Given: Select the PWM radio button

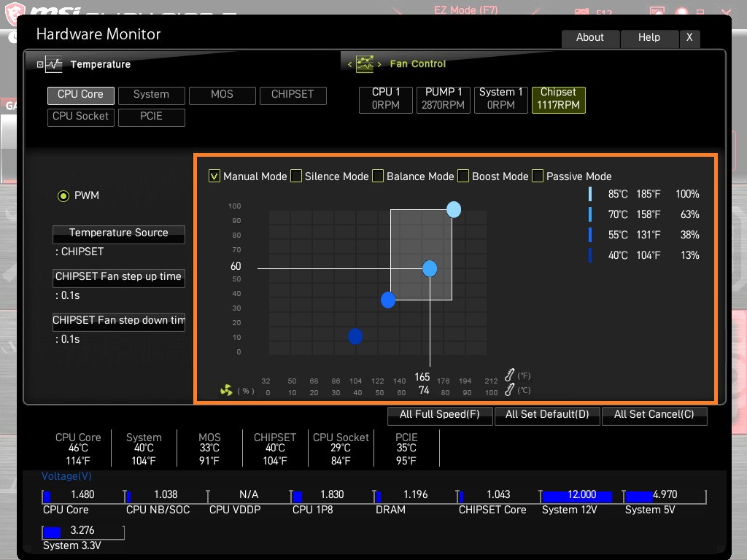Looking at the screenshot, I should click(x=63, y=195).
